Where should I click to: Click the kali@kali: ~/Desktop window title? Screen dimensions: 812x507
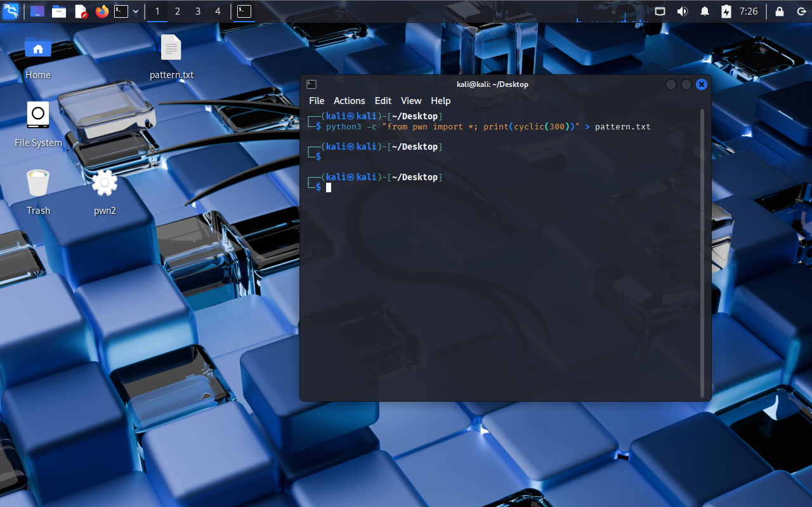coord(492,84)
